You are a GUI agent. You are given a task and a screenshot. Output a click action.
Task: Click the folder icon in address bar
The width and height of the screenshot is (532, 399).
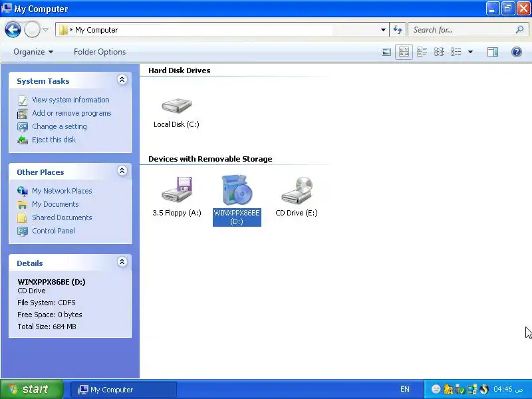63,30
